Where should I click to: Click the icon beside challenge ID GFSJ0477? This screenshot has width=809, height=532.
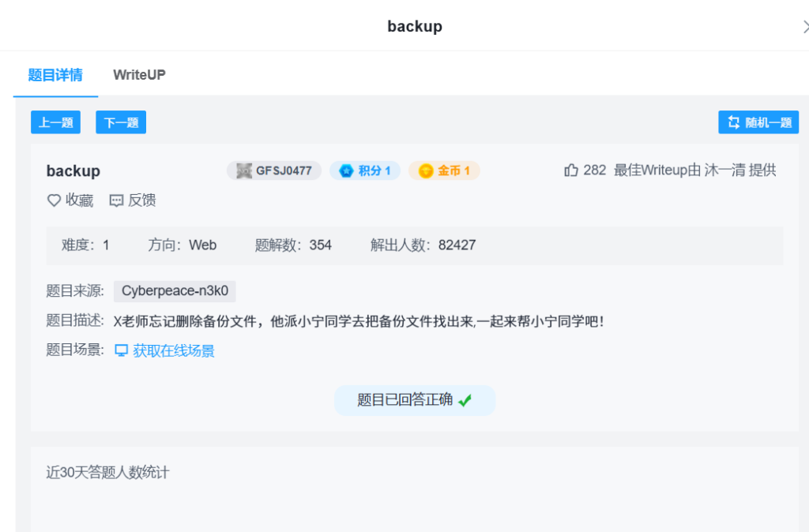click(243, 170)
